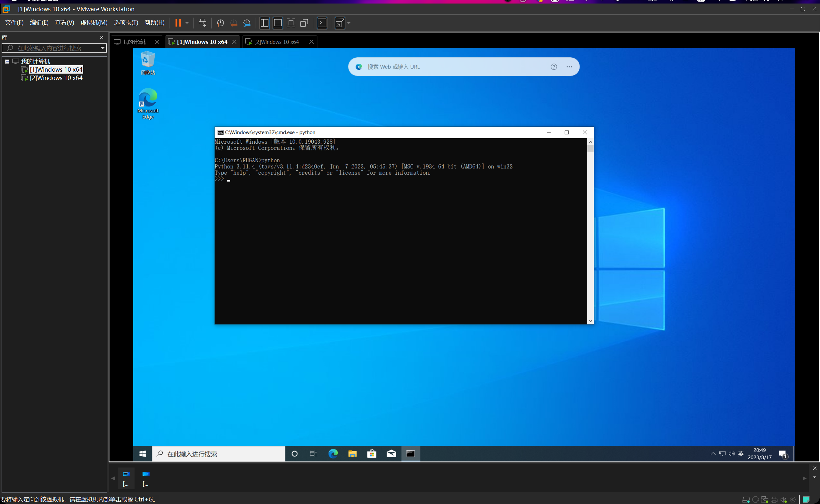Select [1]Windows 10 x64 in the library tree
This screenshot has height=504, width=820.
coord(56,69)
